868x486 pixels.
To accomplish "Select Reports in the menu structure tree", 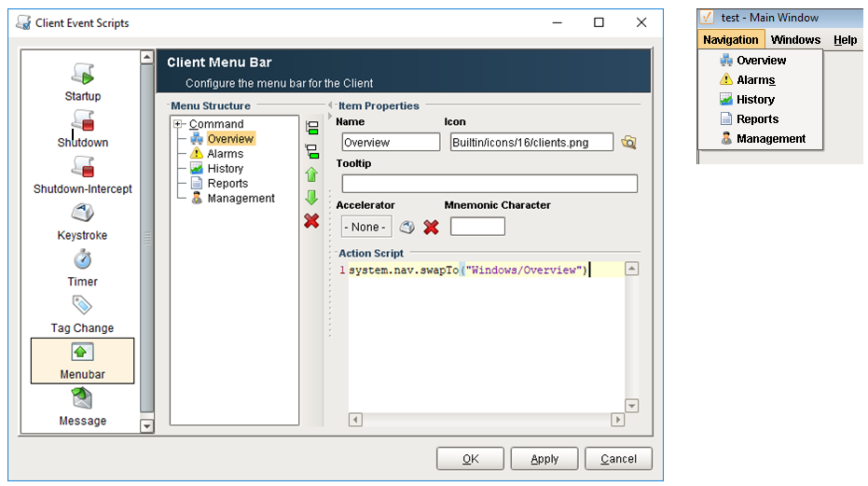I will coord(227,184).
